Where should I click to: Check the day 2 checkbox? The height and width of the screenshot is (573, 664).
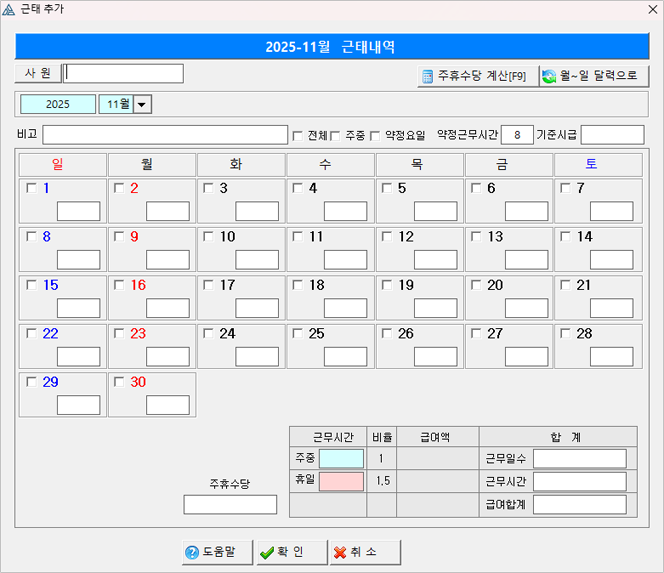point(119,188)
